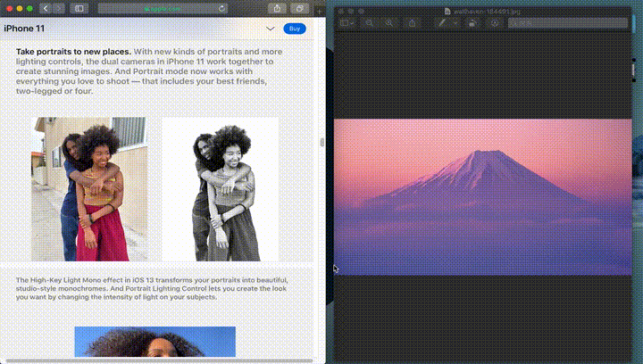This screenshot has height=364, width=643.
Task: Click the 'Take portraits to new places.' heading
Action: click(73, 52)
